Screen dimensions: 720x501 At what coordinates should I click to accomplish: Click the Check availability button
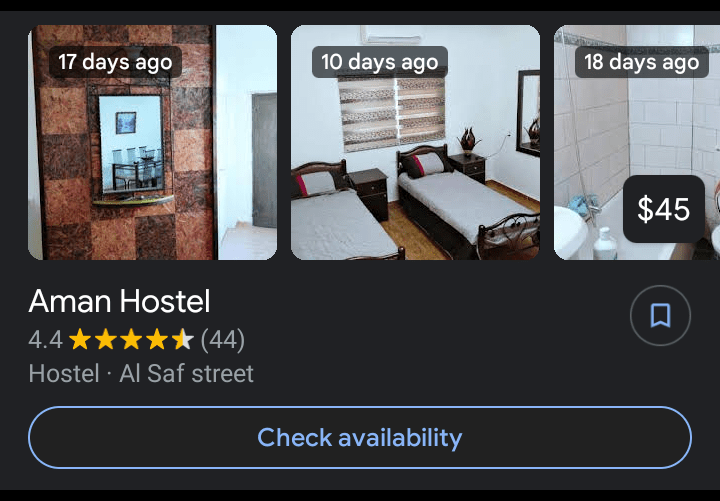(x=360, y=437)
